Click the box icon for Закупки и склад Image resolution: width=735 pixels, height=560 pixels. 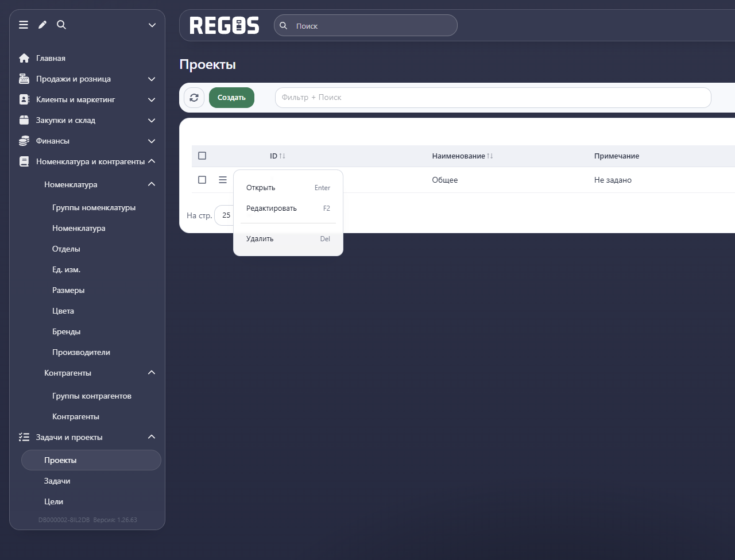(x=24, y=120)
